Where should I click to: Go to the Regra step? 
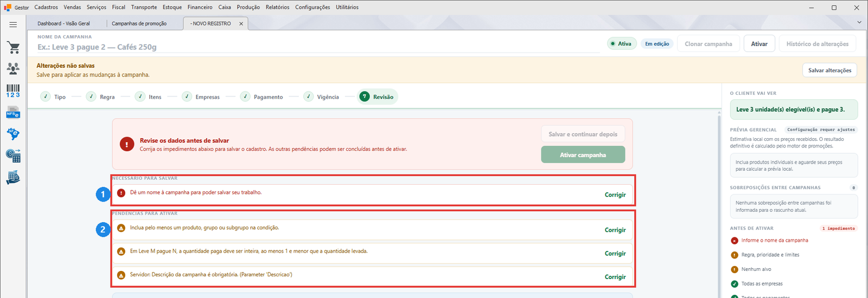[100, 97]
